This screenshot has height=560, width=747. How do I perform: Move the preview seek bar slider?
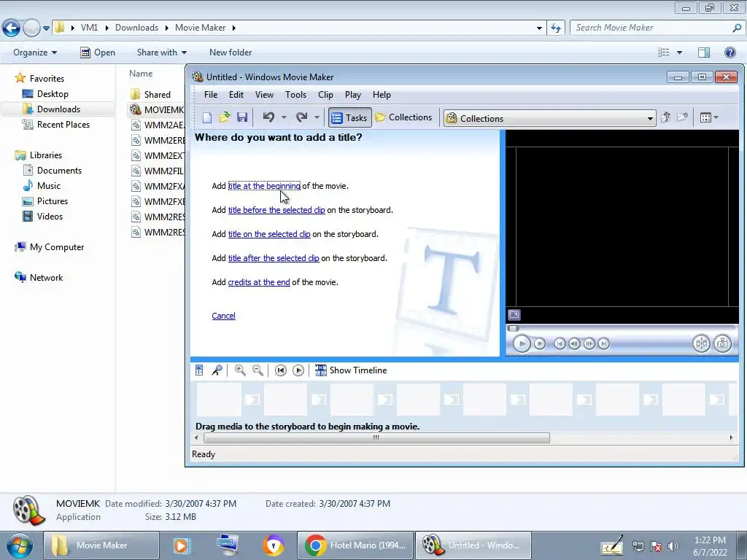point(513,329)
